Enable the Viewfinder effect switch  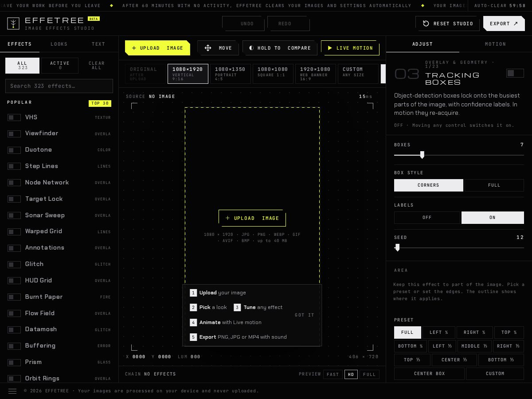click(x=14, y=133)
